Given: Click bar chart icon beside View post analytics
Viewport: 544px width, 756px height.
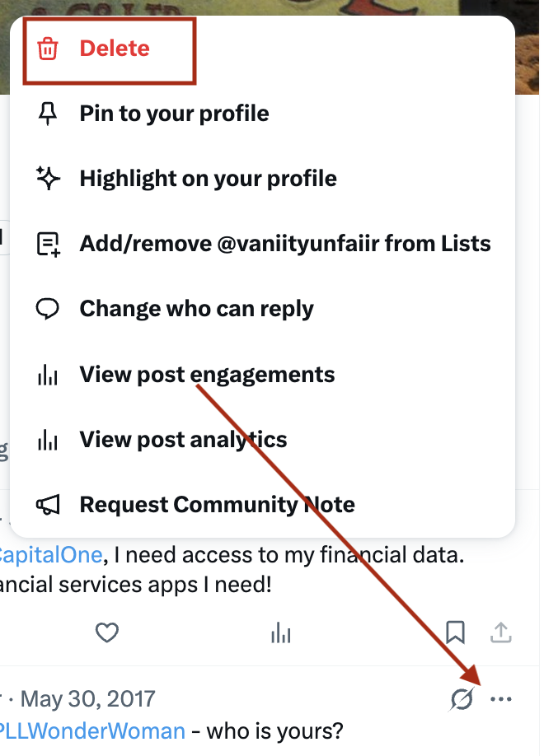Looking at the screenshot, I should pyautogui.click(x=48, y=440).
